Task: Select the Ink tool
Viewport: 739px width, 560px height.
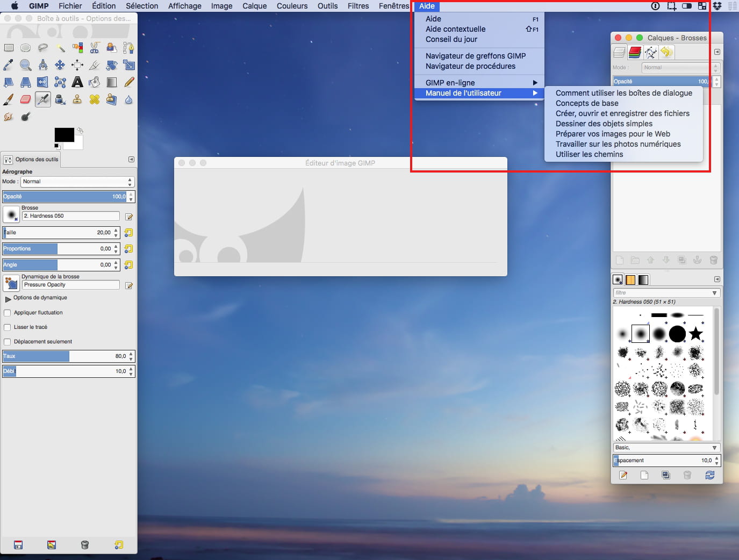Action: point(60,99)
